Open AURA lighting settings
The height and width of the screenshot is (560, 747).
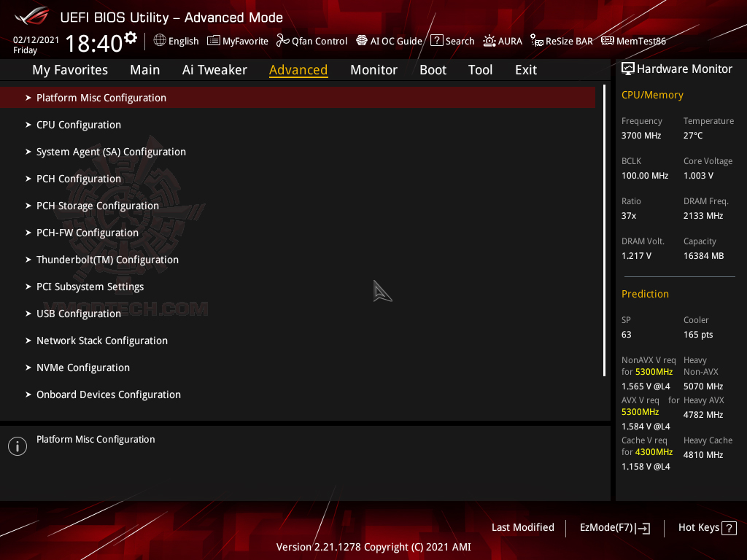pos(502,41)
